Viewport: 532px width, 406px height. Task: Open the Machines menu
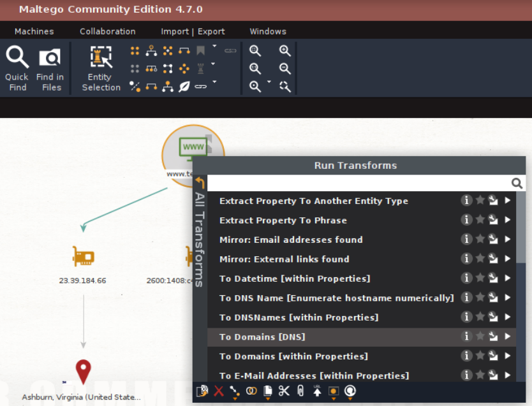pos(34,31)
